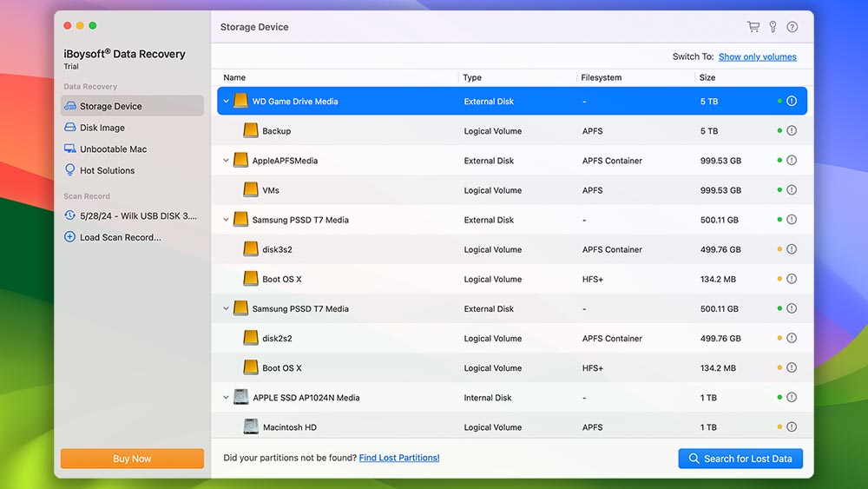868x489 pixels.
Task: Click the Find Lost Partitions! link
Action: [399, 458]
